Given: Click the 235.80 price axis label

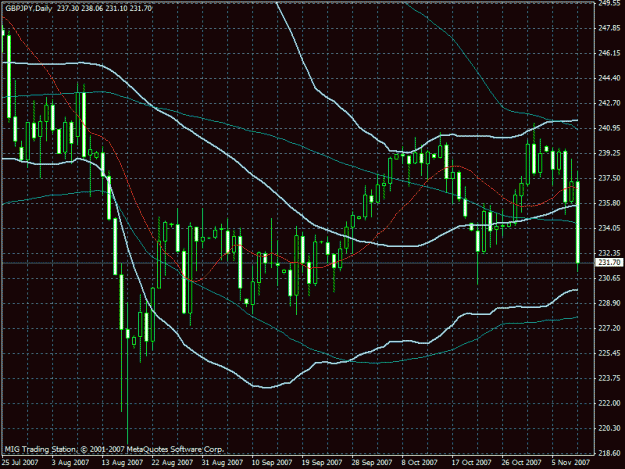Looking at the screenshot, I should (x=610, y=203).
